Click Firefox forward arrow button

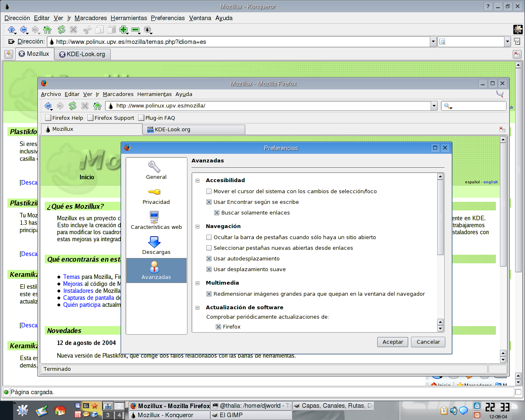pyautogui.click(x=60, y=106)
